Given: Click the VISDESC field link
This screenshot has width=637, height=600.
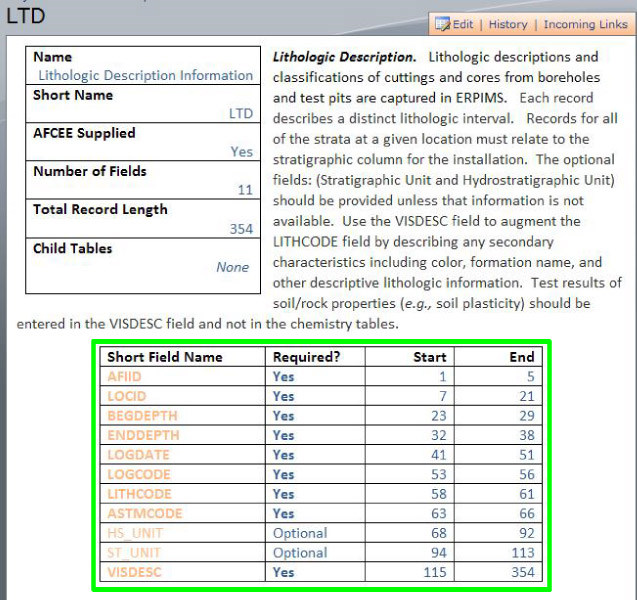Looking at the screenshot, I should click(134, 572).
